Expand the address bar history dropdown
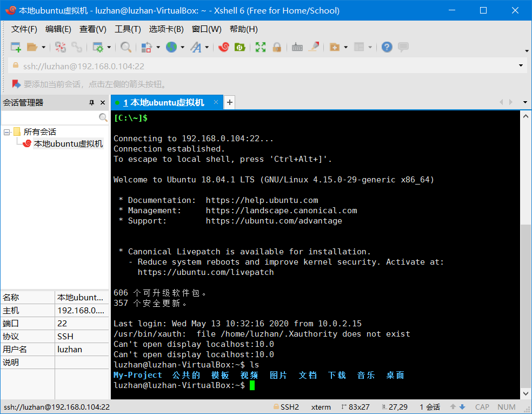 pos(521,65)
